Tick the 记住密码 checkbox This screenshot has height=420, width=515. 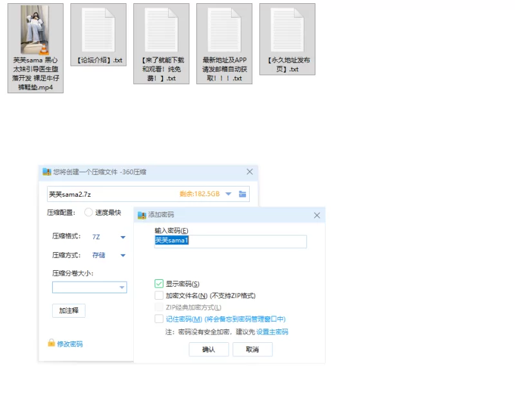click(x=159, y=319)
